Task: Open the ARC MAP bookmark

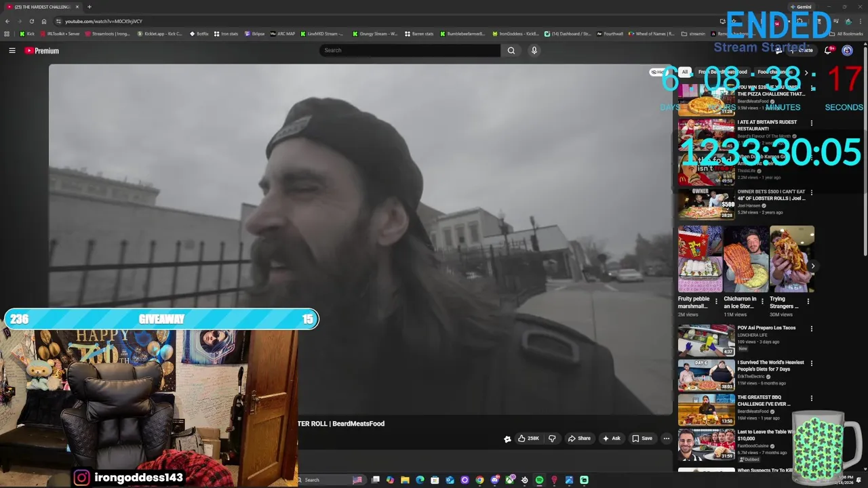Action: [x=283, y=34]
